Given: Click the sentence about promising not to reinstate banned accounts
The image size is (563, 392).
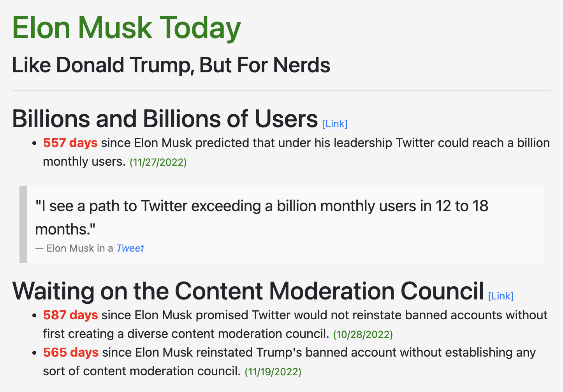Looking at the screenshot, I should [x=295, y=324].
